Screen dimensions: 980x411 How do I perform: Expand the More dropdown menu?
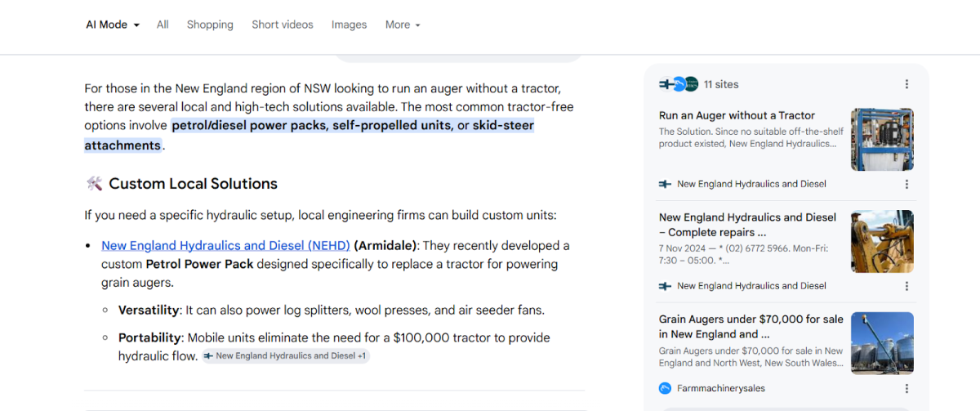point(403,25)
